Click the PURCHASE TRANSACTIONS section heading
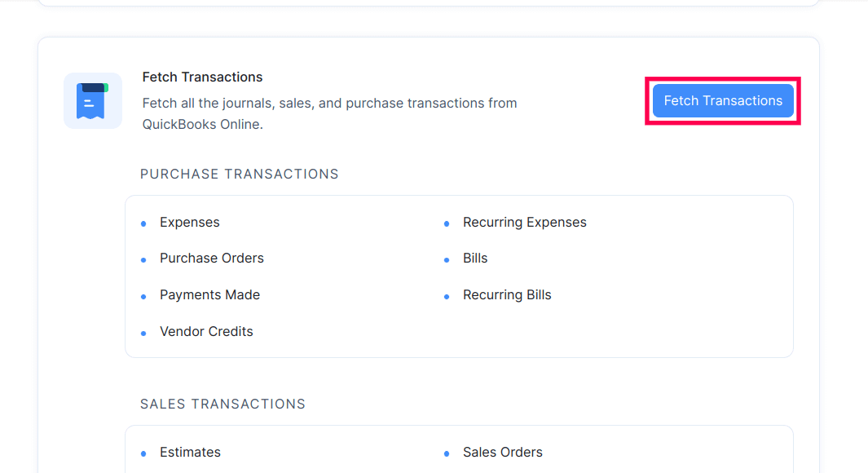The height and width of the screenshot is (473, 868). (239, 174)
